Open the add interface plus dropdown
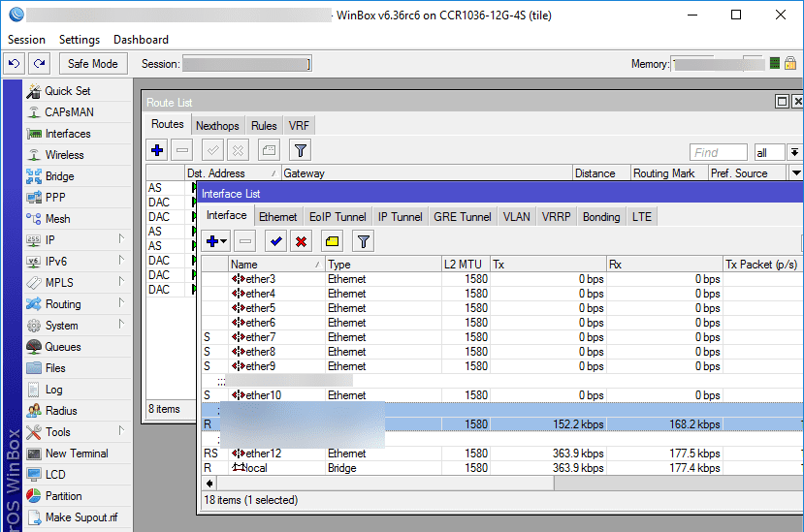 (216, 241)
